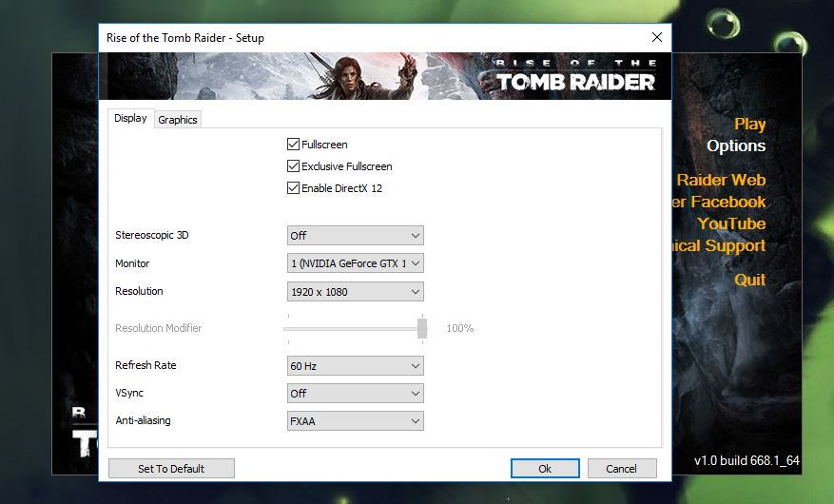The image size is (834, 504).
Task: Click Quit in the launcher window
Action: tap(750, 280)
